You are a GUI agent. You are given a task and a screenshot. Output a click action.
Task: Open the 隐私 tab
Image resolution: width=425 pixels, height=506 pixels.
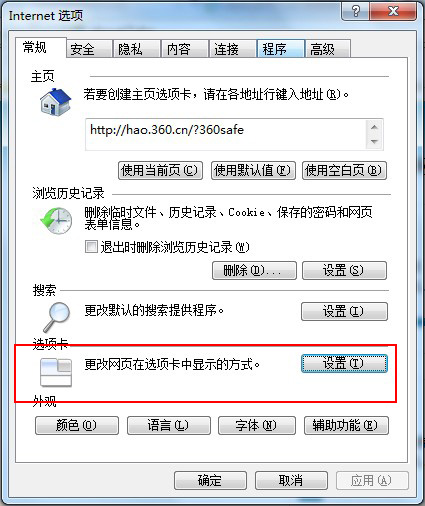click(x=137, y=49)
